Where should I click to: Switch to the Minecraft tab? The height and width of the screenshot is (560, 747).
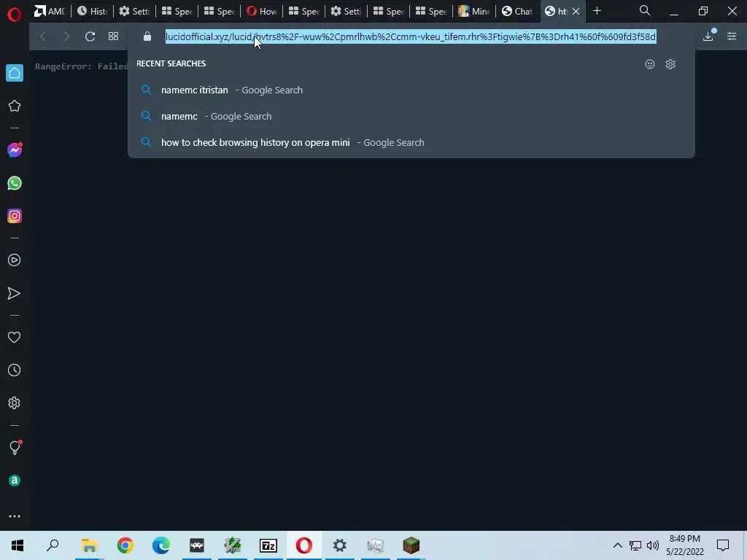[473, 11]
